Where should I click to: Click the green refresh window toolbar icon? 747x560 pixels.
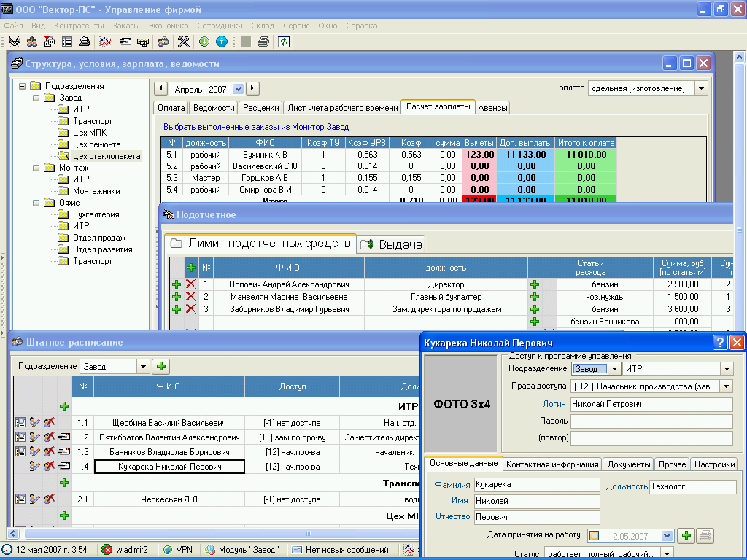(284, 42)
